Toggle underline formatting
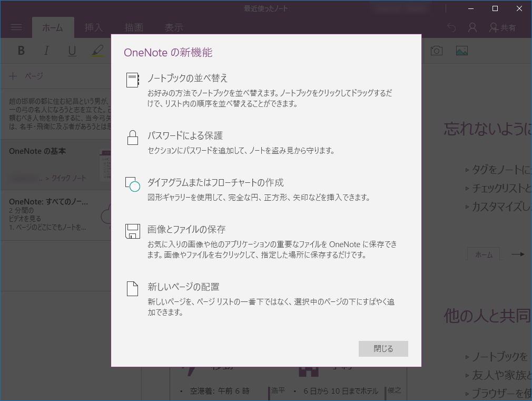532x401 pixels. tap(72, 50)
